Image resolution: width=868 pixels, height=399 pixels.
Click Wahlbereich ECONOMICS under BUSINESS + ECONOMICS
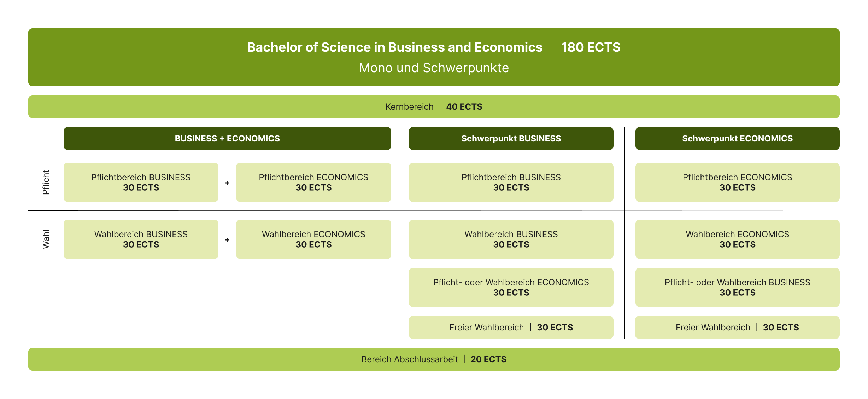[313, 239]
